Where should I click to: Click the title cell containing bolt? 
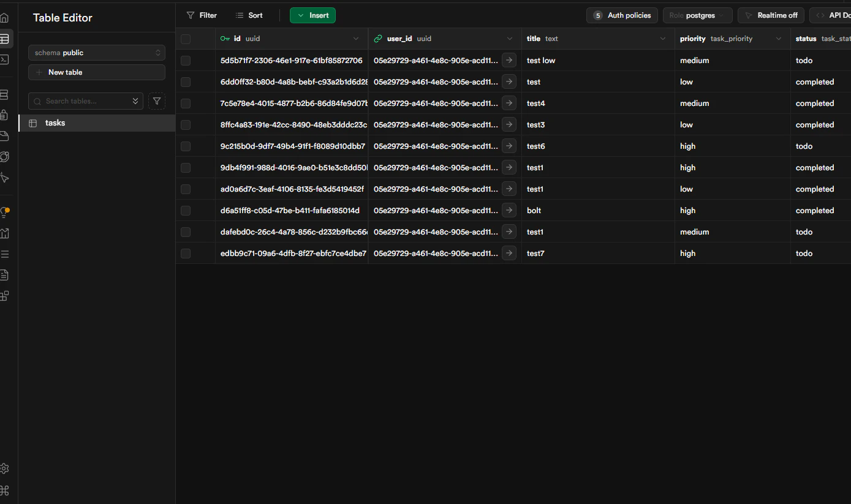pyautogui.click(x=598, y=210)
